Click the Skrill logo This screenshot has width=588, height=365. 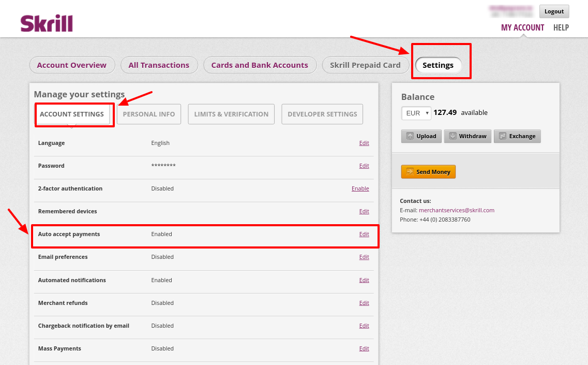click(47, 23)
